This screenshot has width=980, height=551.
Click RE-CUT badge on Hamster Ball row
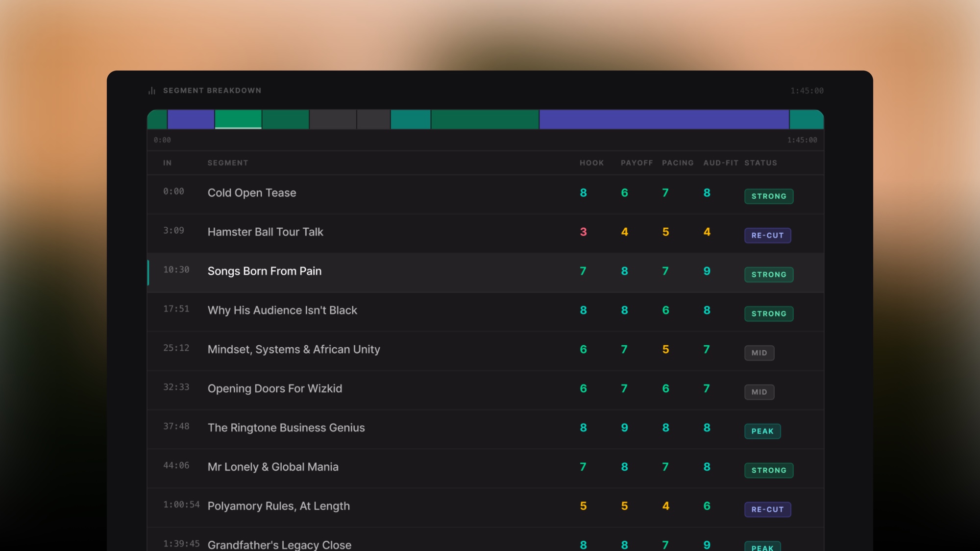pyautogui.click(x=767, y=235)
